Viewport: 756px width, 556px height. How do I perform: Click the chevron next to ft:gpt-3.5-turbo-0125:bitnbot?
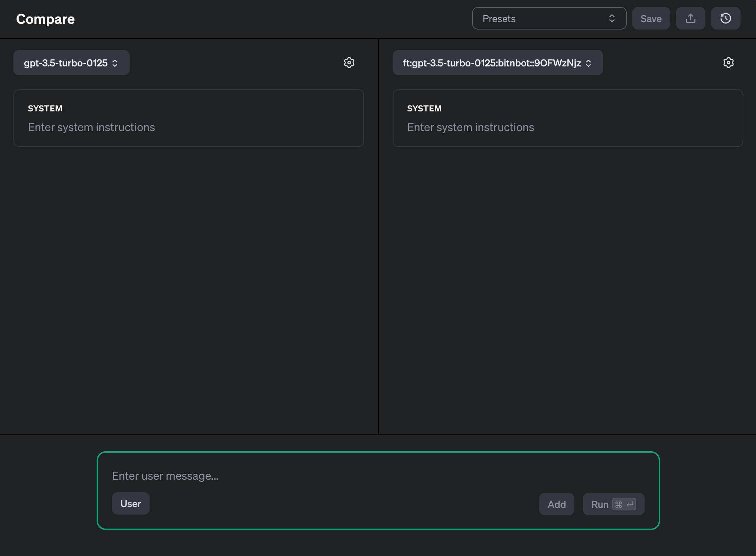(588, 63)
